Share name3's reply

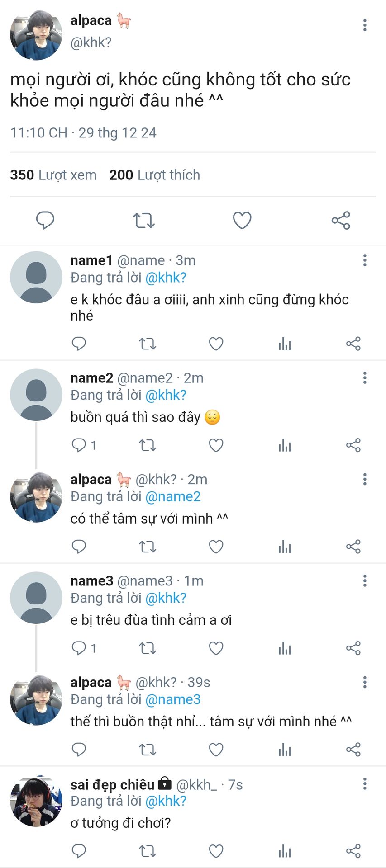click(x=353, y=648)
